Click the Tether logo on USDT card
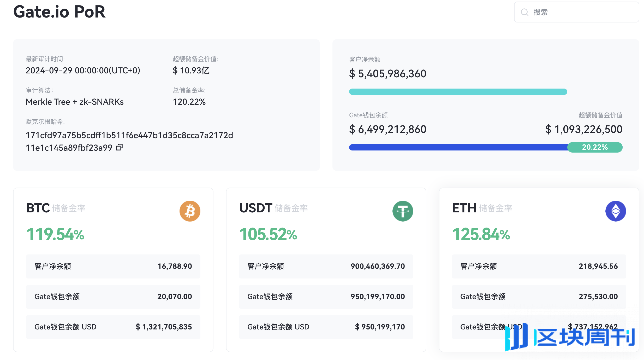The image size is (644, 360). pyautogui.click(x=403, y=211)
